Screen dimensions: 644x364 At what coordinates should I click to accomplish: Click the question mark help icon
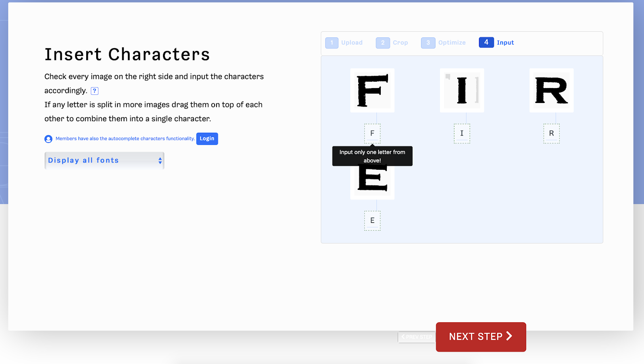[95, 91]
